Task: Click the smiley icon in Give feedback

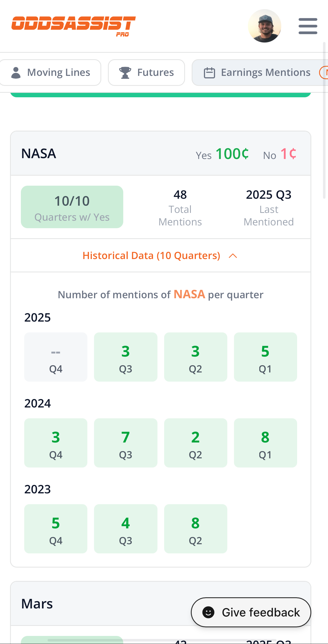Action: pyautogui.click(x=208, y=612)
